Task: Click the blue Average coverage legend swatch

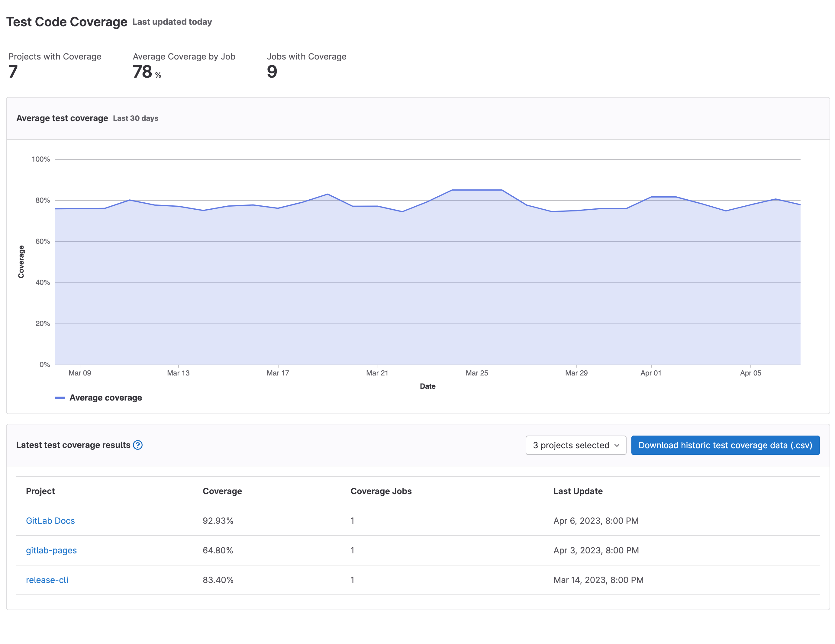Action: pyautogui.click(x=60, y=398)
